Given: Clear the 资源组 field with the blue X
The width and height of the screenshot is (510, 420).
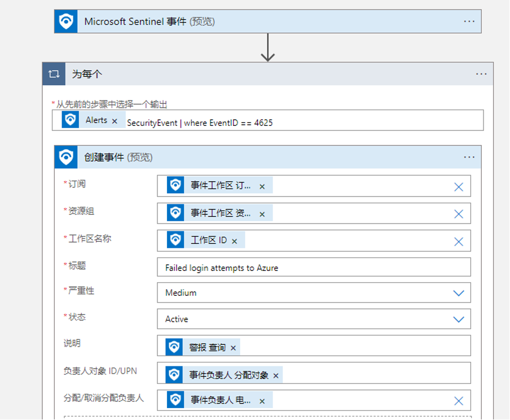Looking at the screenshot, I should [x=459, y=214].
